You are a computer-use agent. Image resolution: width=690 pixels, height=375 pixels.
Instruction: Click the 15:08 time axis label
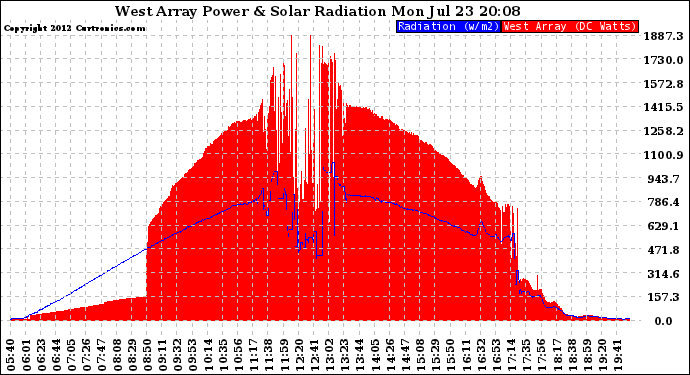(420, 354)
